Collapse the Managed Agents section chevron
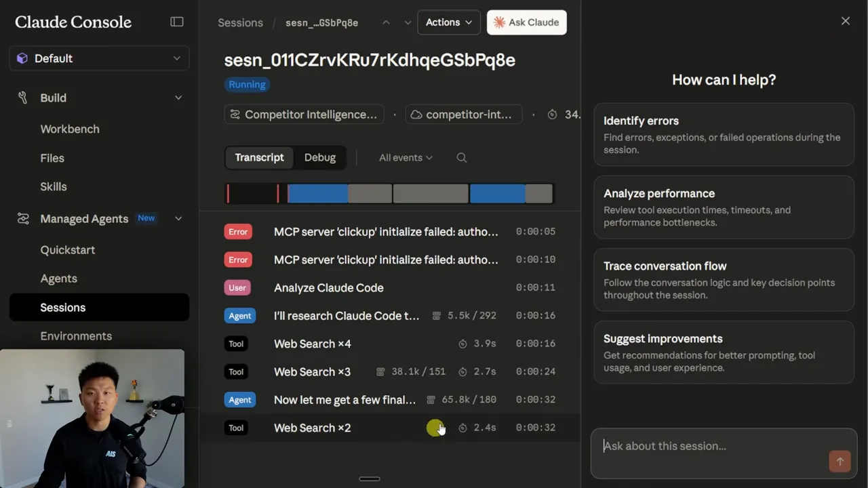The width and height of the screenshot is (868, 488). coord(178,218)
